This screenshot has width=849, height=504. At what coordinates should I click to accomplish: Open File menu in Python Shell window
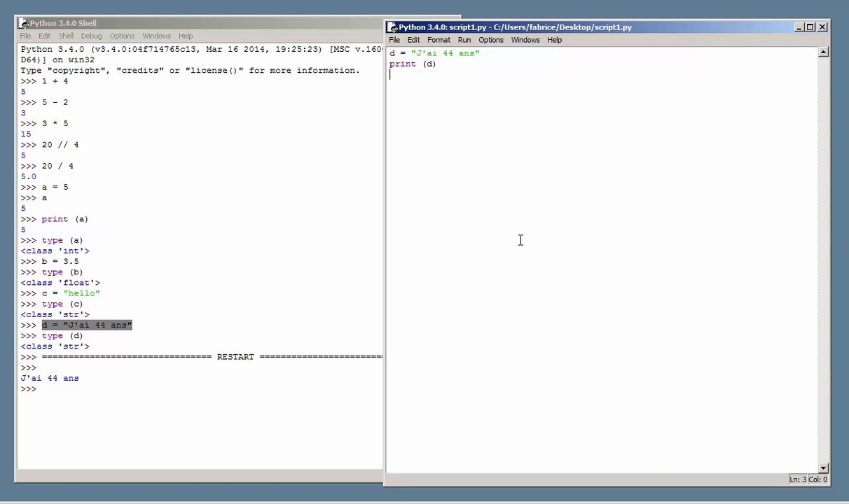click(x=25, y=36)
